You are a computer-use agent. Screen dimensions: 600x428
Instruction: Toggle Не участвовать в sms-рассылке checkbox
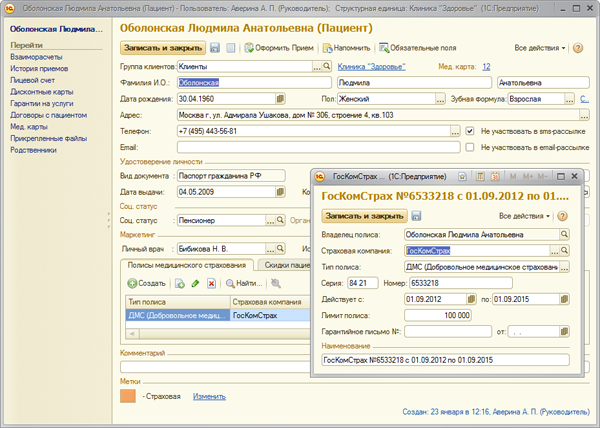coord(470,131)
